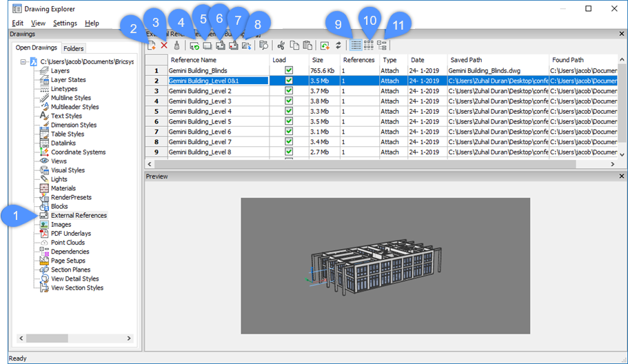
Task: Click the New external reference toolbar icon
Action: [151, 45]
